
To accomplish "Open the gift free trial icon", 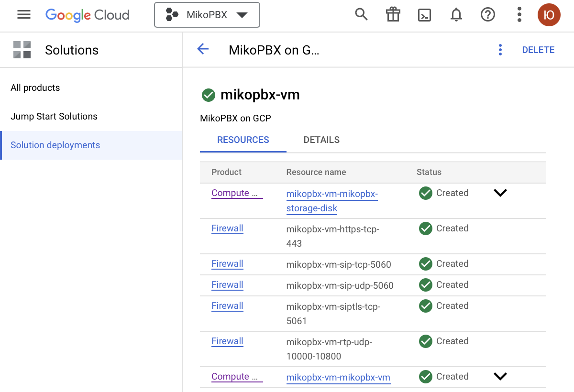I will (x=393, y=15).
